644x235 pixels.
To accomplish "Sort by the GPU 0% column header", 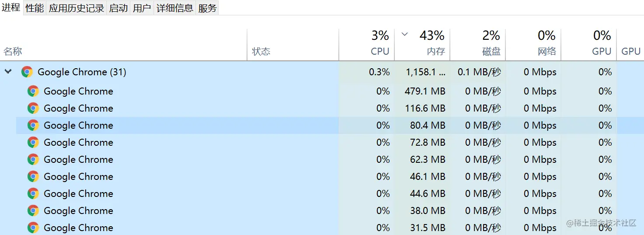I will point(589,45).
